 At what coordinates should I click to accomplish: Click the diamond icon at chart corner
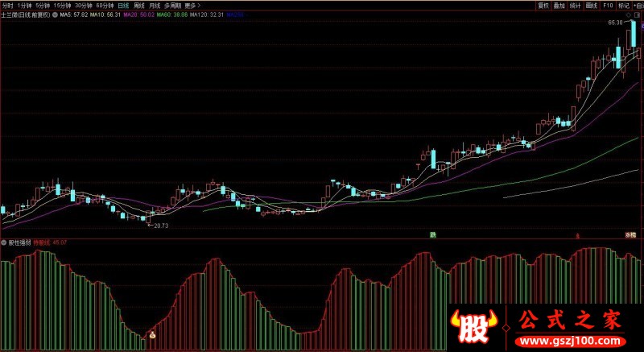click(629, 15)
